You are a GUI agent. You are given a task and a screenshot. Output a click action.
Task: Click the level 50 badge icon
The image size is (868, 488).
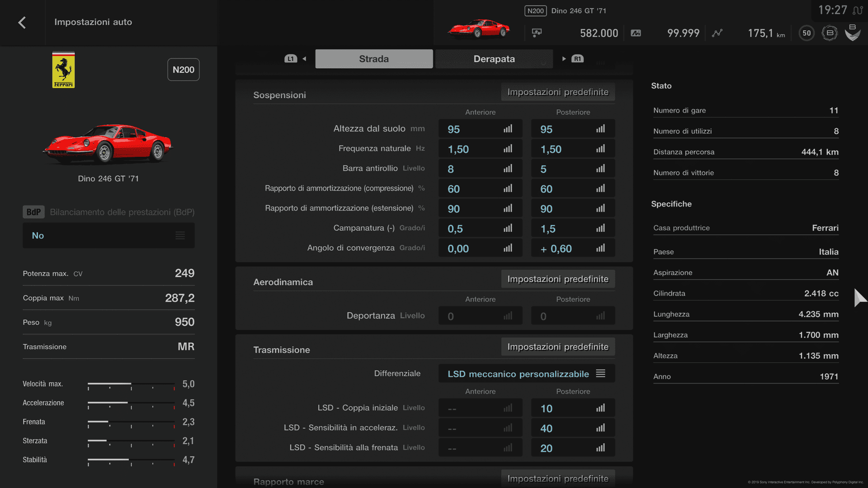tap(807, 33)
